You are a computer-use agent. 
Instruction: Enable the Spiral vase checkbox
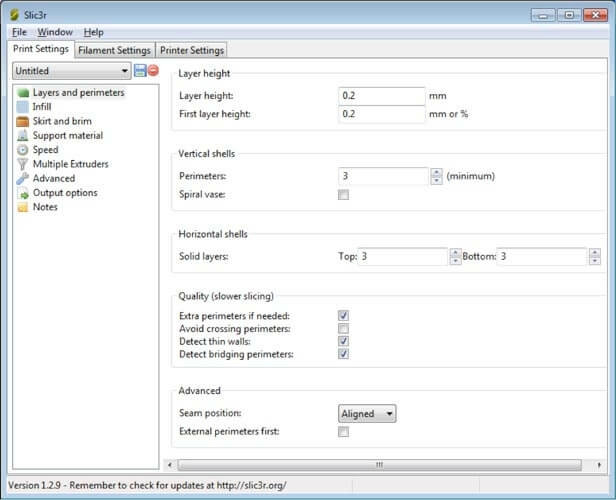coord(343,195)
